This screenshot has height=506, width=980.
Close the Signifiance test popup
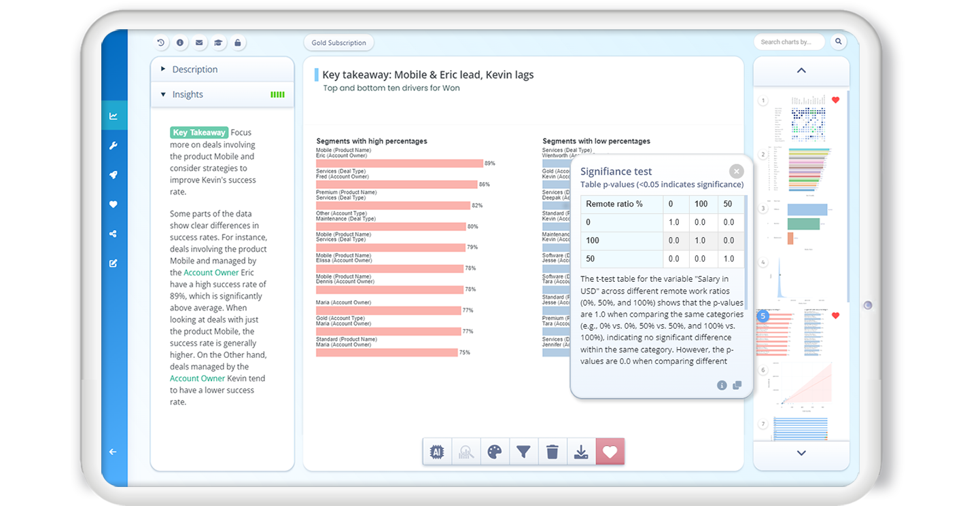(736, 171)
